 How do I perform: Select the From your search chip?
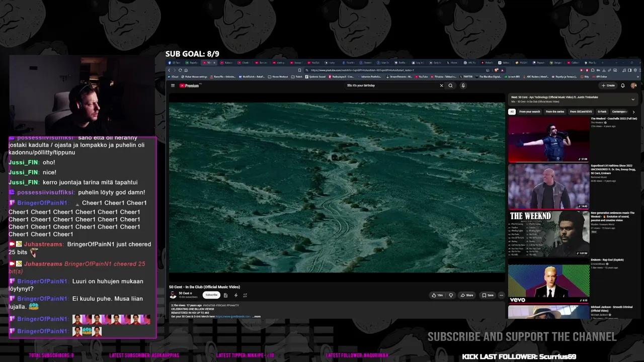(529, 112)
